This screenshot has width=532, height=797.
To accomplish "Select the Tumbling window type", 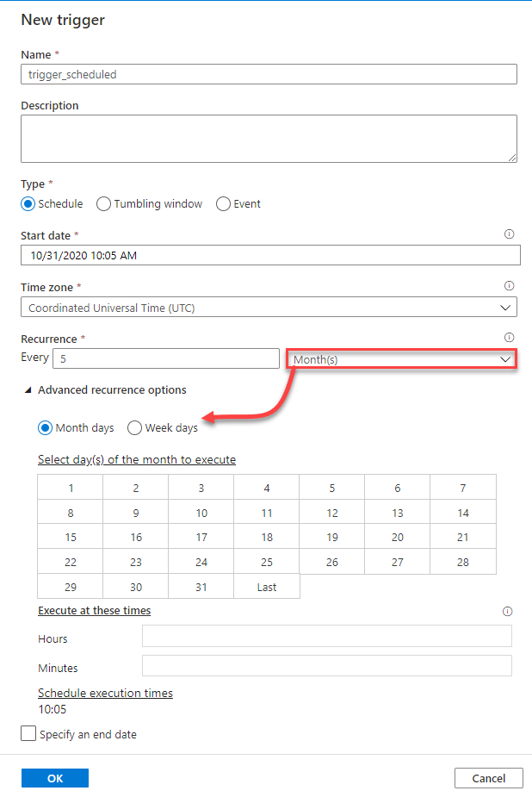I will click(104, 204).
